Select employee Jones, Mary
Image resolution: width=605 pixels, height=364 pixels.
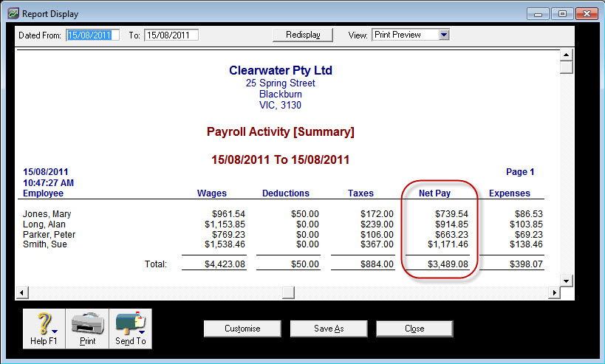[47, 214]
